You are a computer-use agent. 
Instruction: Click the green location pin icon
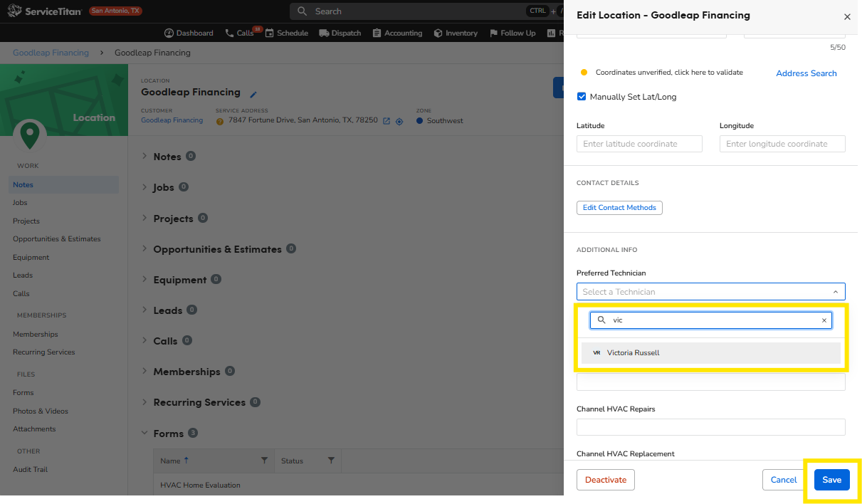pos(29,135)
